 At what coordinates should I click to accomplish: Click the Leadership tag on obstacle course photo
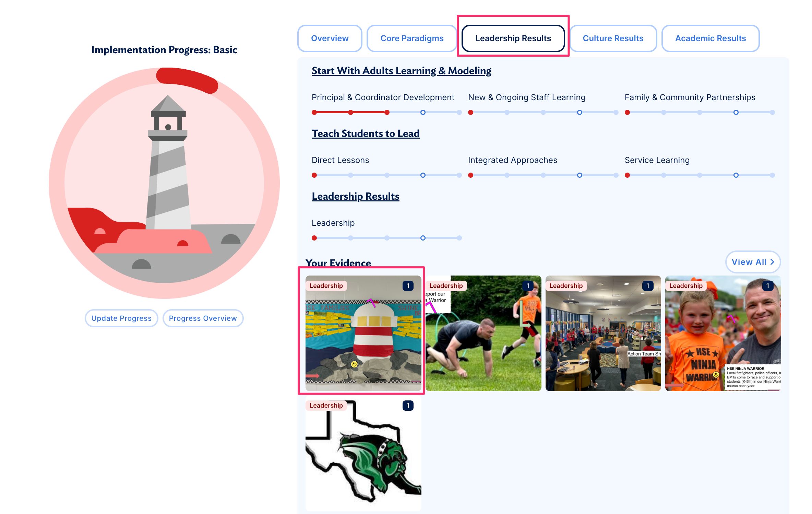tap(446, 286)
